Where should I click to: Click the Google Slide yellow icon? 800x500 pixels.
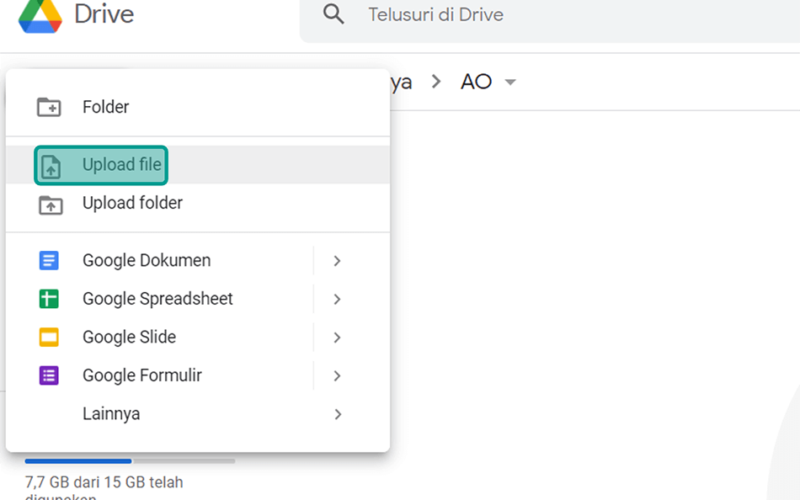click(x=49, y=337)
